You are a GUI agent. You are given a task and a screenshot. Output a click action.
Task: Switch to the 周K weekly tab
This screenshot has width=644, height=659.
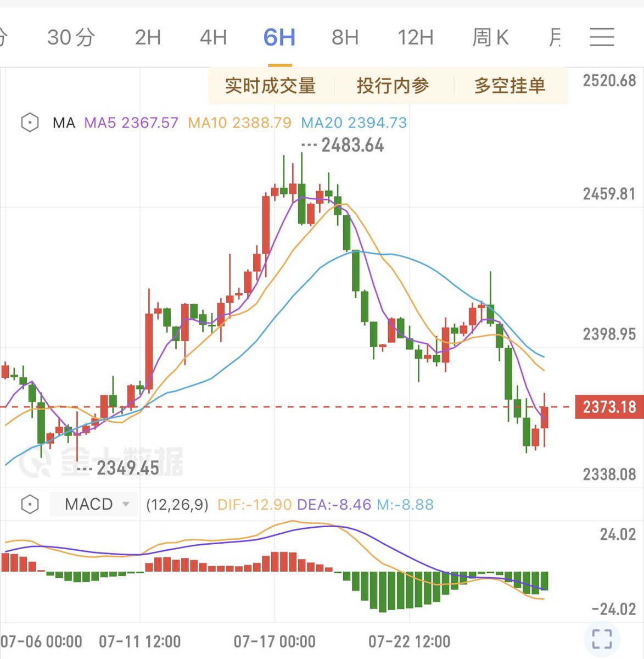pos(490,37)
